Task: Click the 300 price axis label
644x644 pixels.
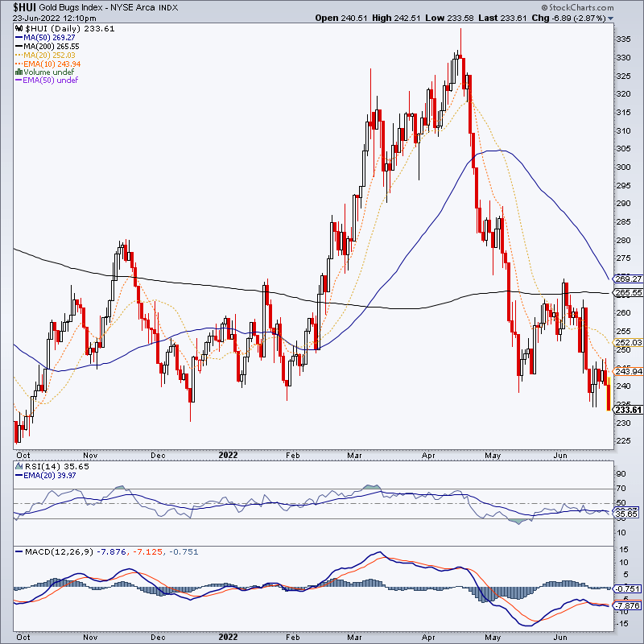Action: pyautogui.click(x=623, y=167)
